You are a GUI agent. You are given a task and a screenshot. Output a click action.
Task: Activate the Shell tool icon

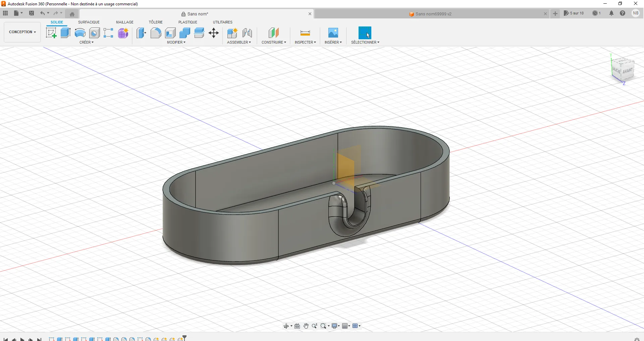(x=170, y=33)
